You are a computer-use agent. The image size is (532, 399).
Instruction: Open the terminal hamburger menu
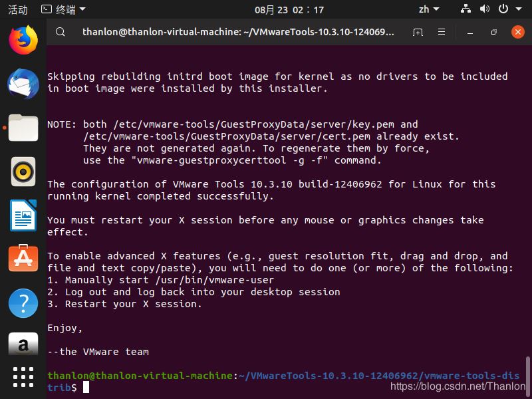click(442, 32)
